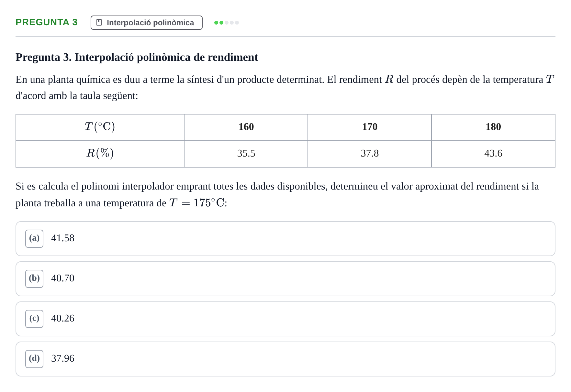Viewport: 571px width, 392px height.
Task: Click the yield value 37.8 cell
Action: click(370, 154)
